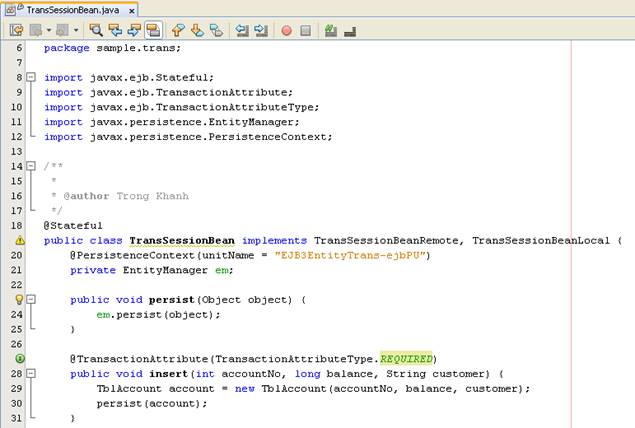Click Find Next Occurrence icon

(x=134, y=30)
